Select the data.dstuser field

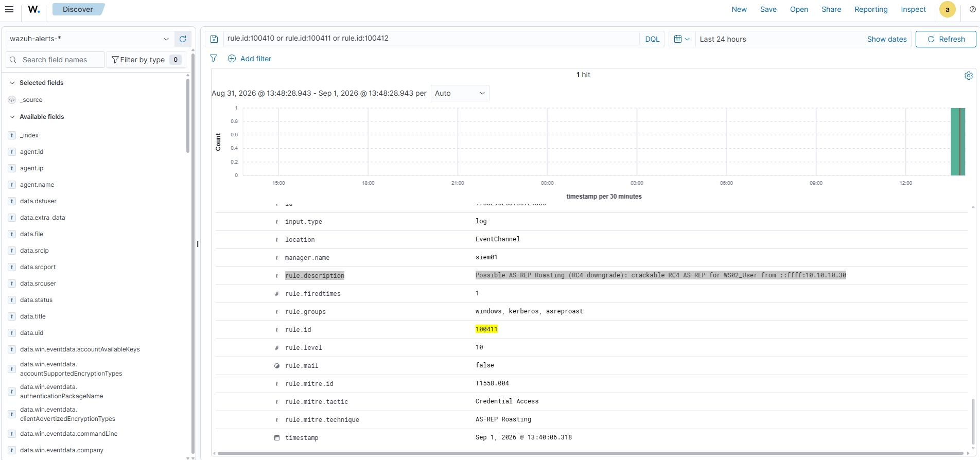[x=38, y=201]
